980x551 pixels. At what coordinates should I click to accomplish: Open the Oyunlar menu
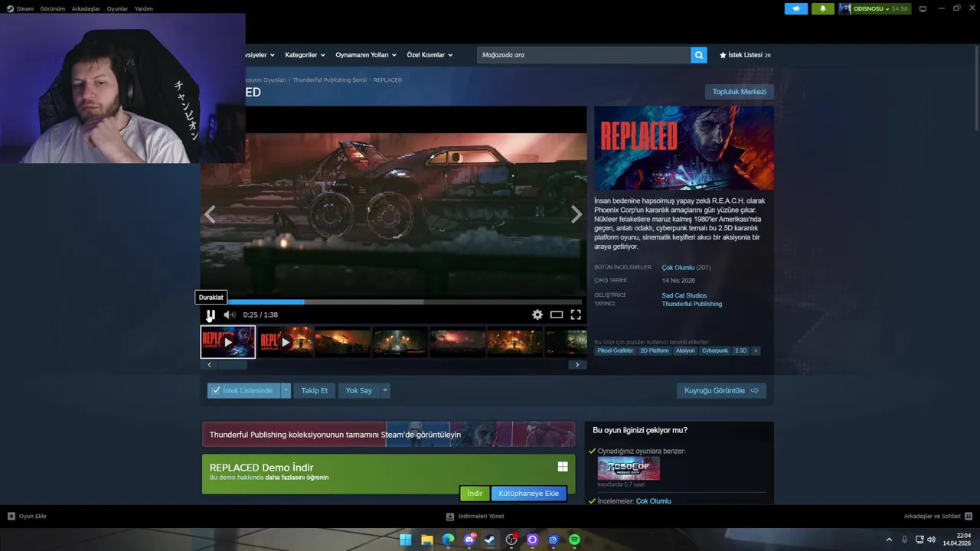[x=117, y=8]
